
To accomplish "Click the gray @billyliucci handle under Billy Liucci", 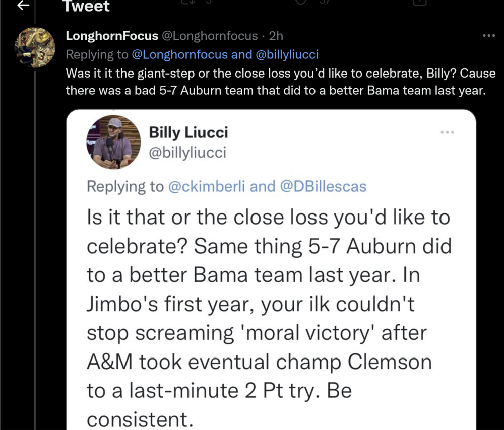I will click(x=187, y=152).
